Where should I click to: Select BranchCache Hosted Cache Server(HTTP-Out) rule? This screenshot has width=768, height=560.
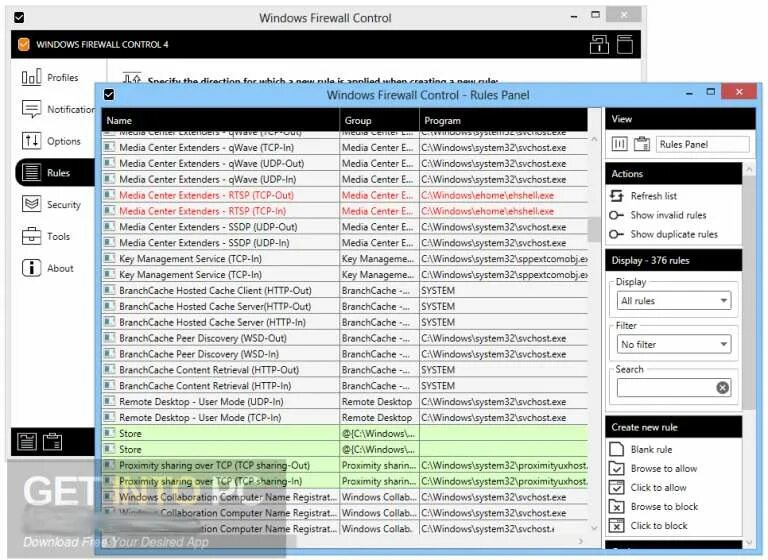coord(345,306)
